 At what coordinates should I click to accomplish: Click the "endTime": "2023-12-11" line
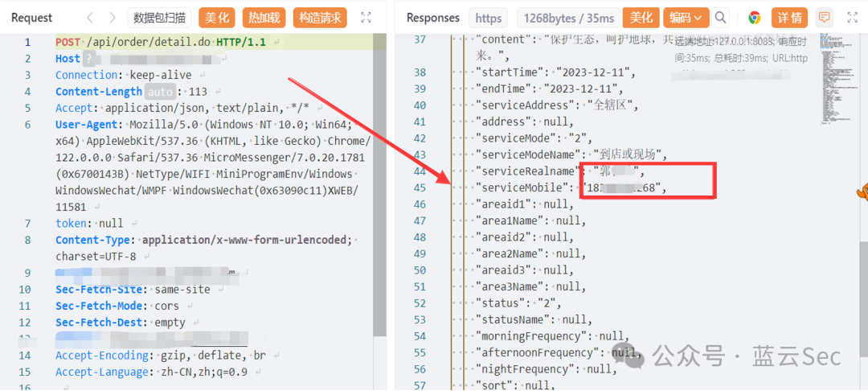coord(550,88)
